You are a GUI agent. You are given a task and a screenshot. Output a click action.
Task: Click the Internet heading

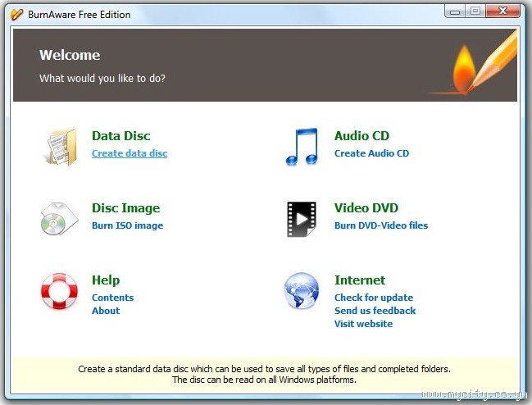(360, 280)
